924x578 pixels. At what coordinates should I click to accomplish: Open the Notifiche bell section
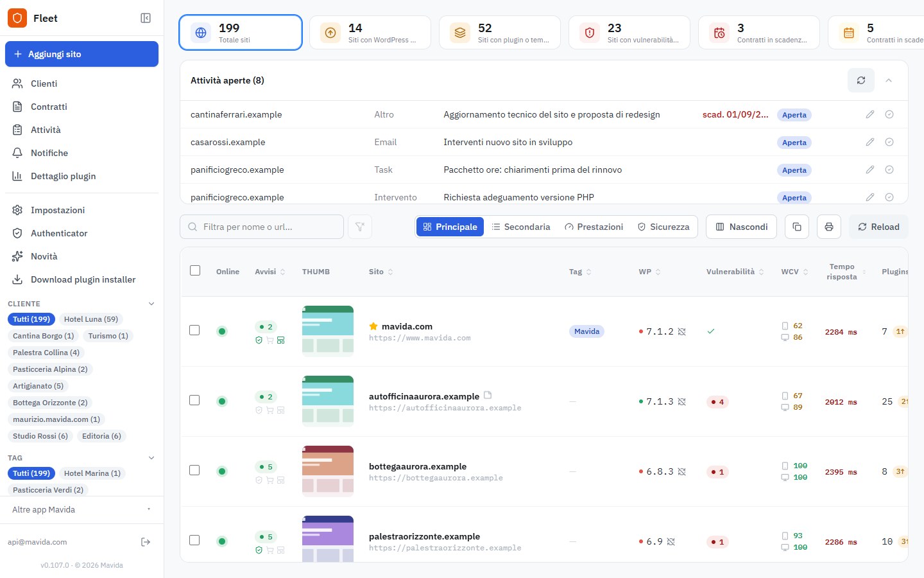tap(81, 153)
